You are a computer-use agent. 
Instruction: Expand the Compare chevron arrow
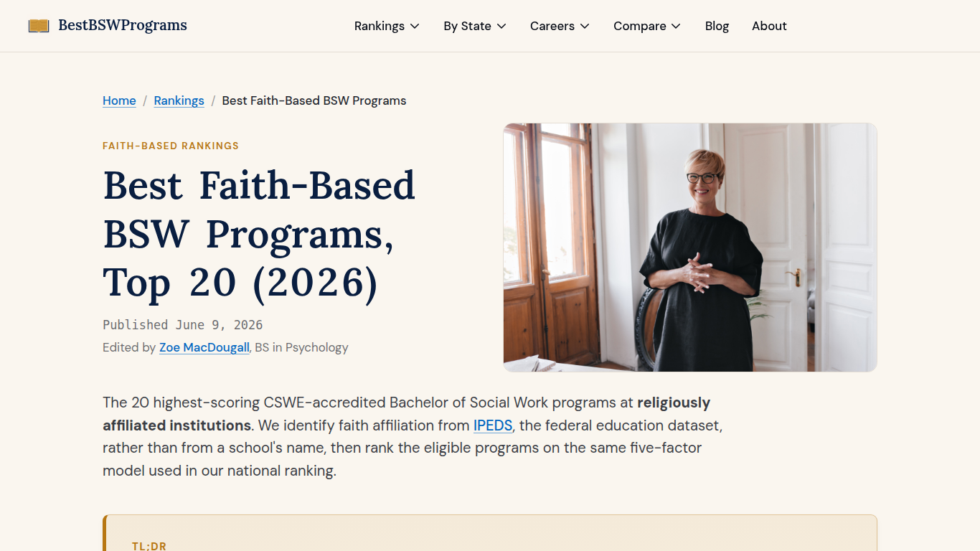pyautogui.click(x=676, y=26)
